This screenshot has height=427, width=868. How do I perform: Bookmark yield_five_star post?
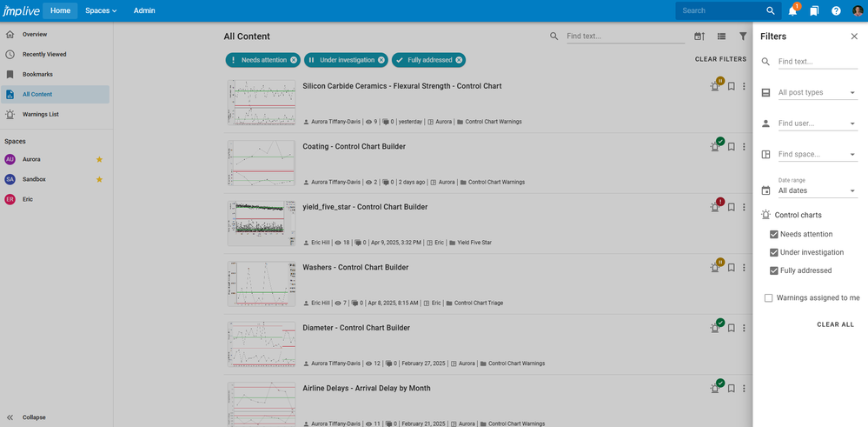[732, 207]
